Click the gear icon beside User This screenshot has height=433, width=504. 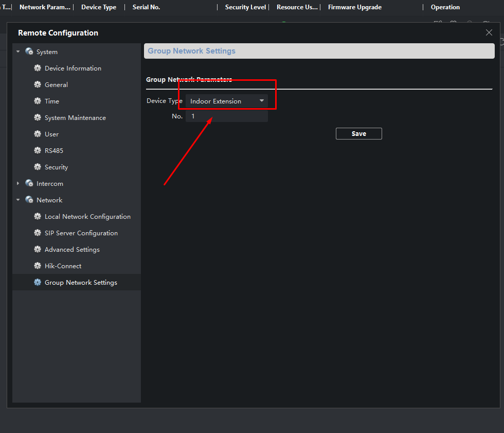38,134
